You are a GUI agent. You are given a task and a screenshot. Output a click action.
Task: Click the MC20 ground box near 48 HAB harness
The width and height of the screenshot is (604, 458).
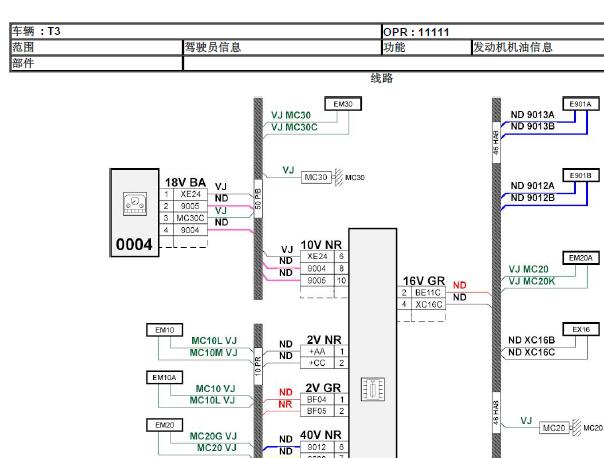(x=554, y=428)
